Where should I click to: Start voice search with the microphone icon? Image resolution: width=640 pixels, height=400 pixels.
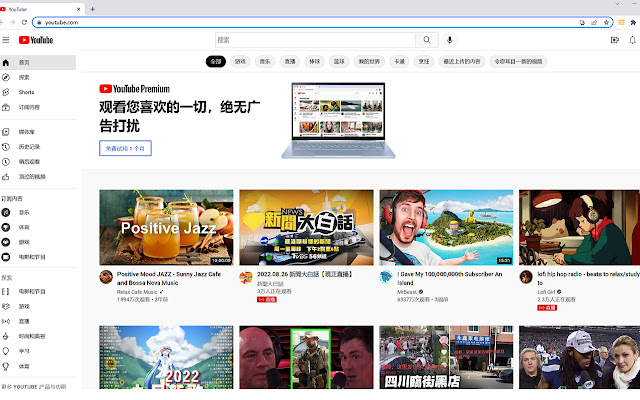(449, 40)
